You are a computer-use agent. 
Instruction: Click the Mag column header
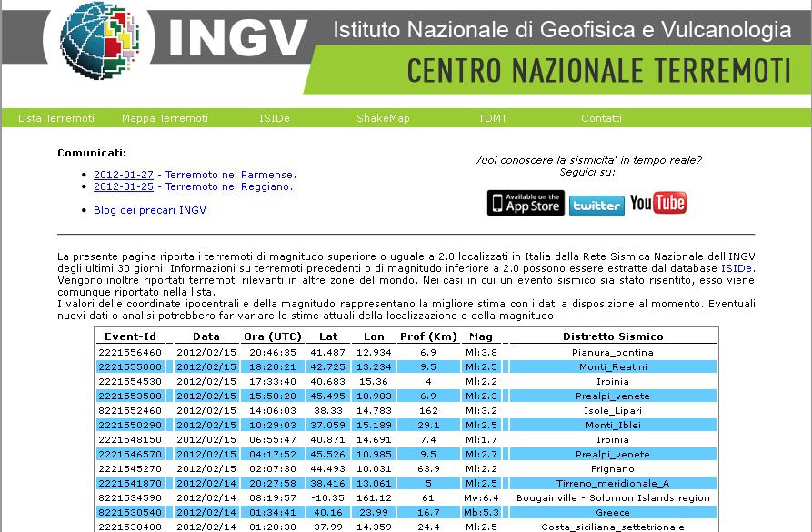click(481, 336)
